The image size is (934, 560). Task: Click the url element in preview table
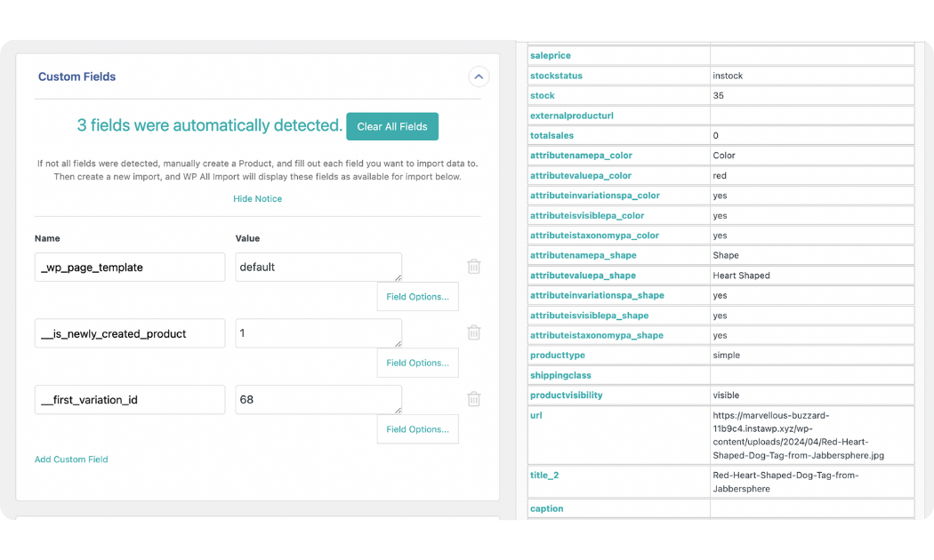[x=536, y=415]
